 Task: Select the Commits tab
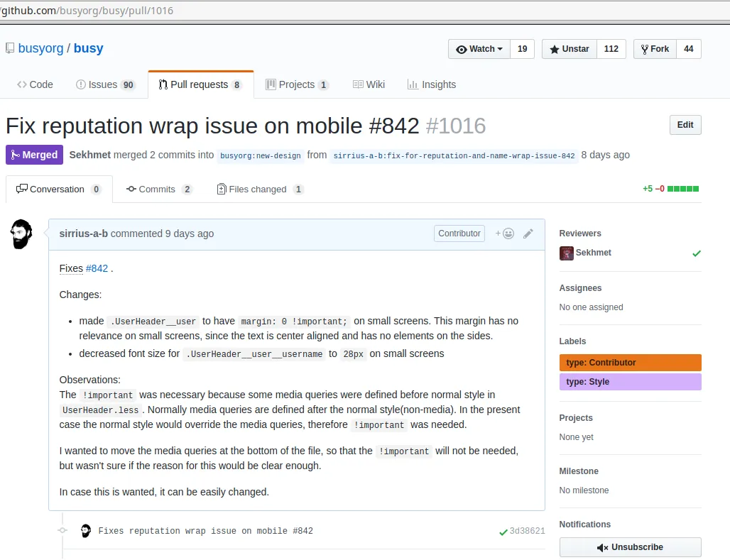pyautogui.click(x=159, y=189)
